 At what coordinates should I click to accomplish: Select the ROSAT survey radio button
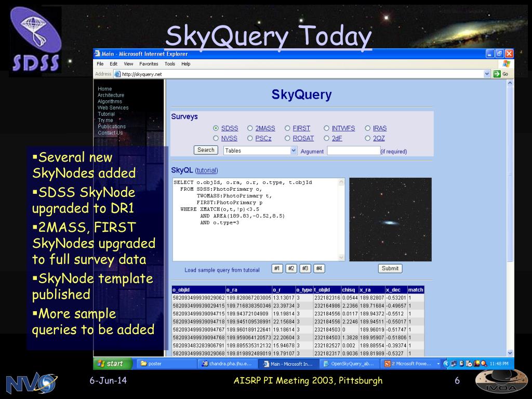287,138
